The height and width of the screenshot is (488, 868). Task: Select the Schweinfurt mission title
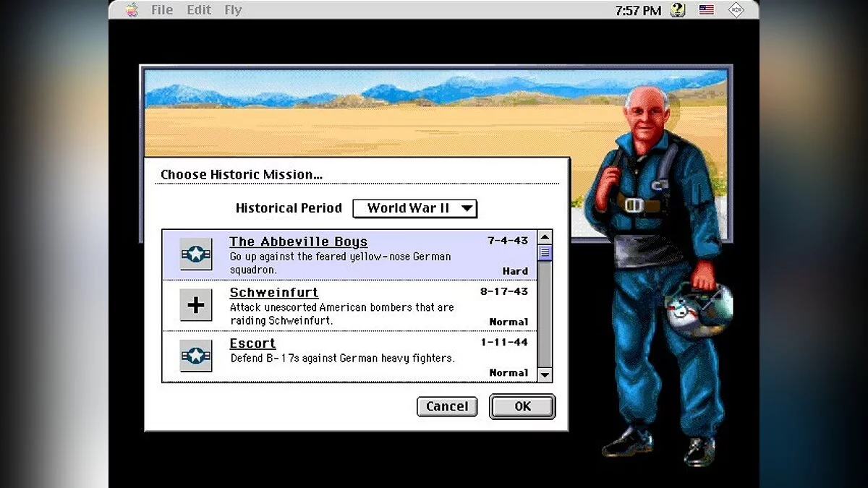[x=273, y=292]
